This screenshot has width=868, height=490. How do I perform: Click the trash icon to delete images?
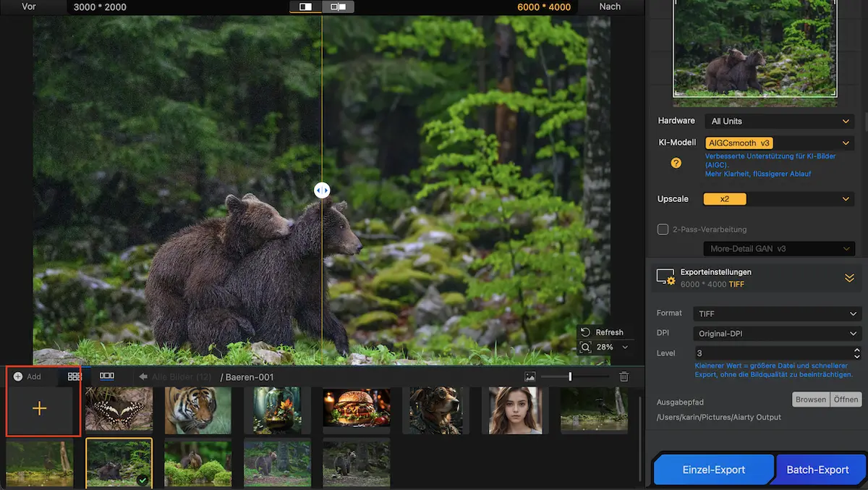coord(624,376)
